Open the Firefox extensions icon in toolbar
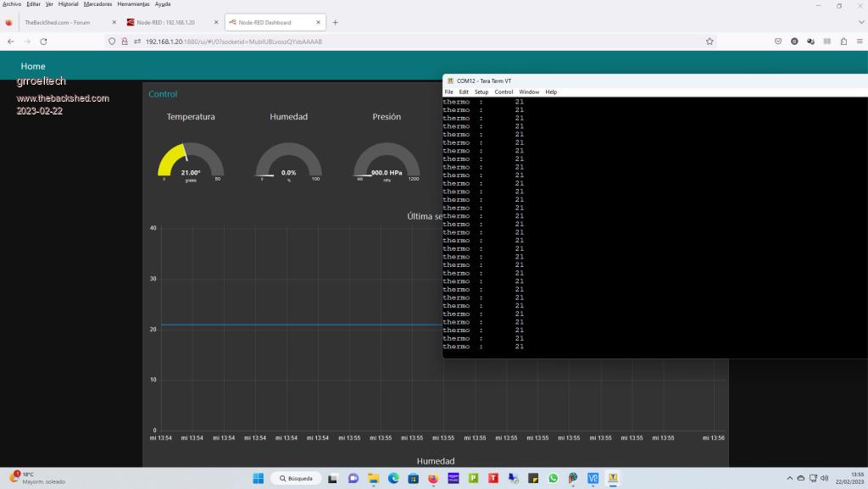 [x=843, y=41]
